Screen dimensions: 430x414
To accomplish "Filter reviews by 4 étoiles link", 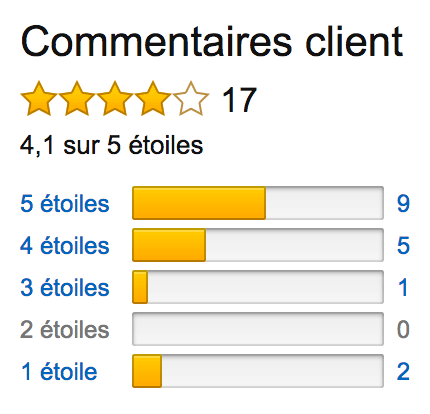I will pos(65,245).
